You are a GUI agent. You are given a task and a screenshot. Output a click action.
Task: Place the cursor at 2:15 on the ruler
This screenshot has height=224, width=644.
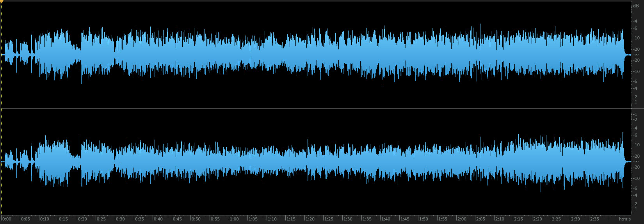(x=518, y=219)
